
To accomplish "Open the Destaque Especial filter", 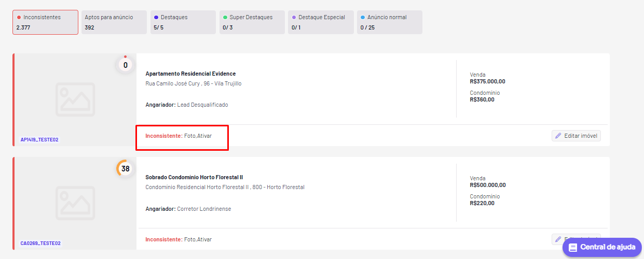I will (x=321, y=22).
